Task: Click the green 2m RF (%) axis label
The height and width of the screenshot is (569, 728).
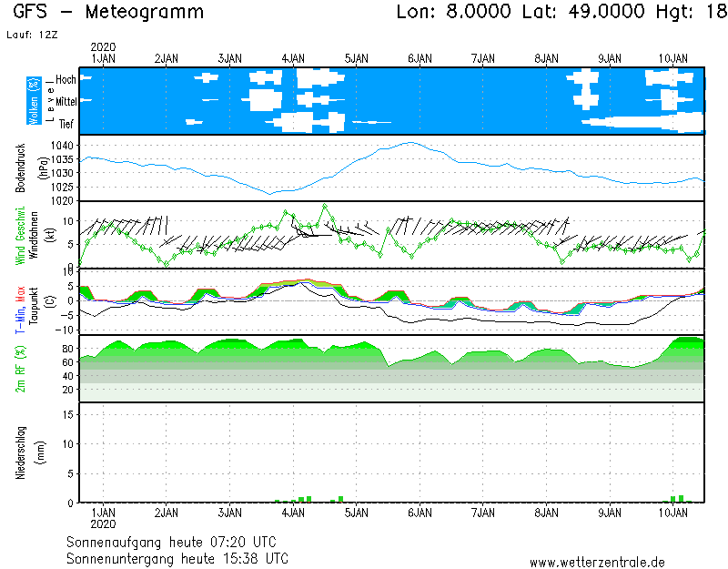Action: click(x=20, y=368)
